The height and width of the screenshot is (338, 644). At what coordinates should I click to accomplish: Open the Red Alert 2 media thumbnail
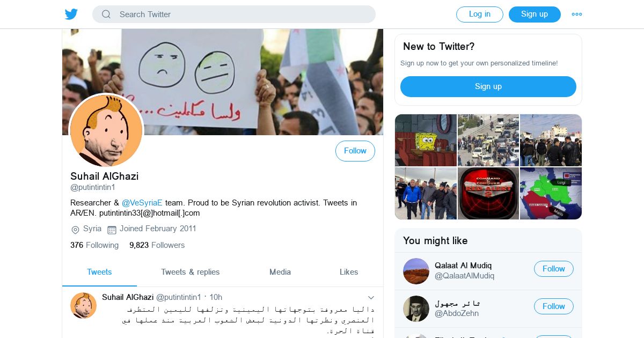click(x=488, y=193)
